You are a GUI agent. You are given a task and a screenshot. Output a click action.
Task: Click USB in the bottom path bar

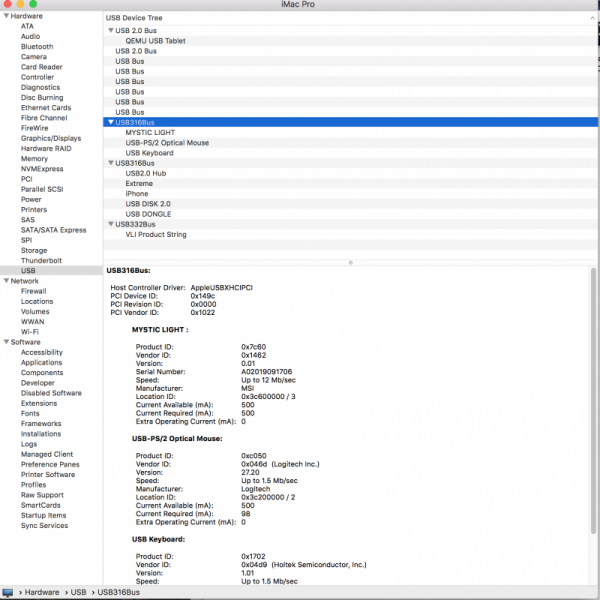(x=78, y=592)
